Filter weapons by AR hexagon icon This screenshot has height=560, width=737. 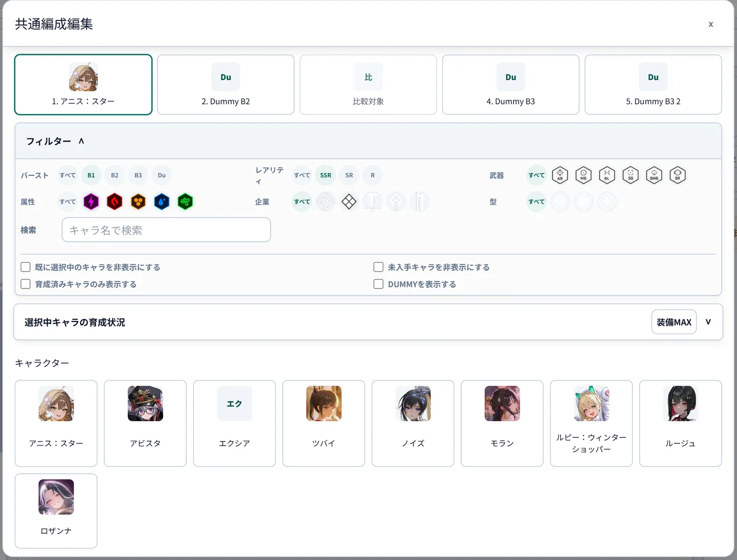pos(560,175)
